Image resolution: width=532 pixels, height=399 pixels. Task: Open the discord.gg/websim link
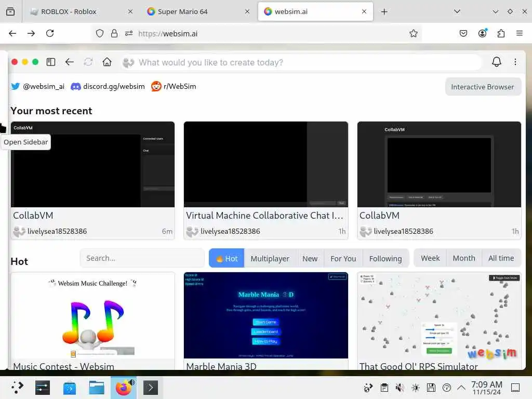tap(108, 86)
